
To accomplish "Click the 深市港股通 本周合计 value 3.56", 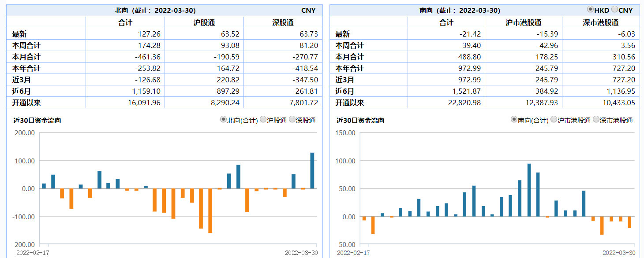I will (628, 45).
